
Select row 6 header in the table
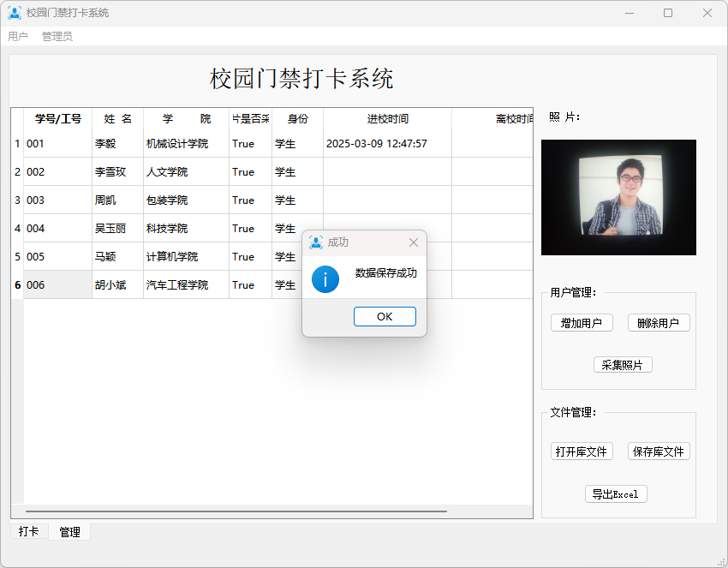[17, 285]
